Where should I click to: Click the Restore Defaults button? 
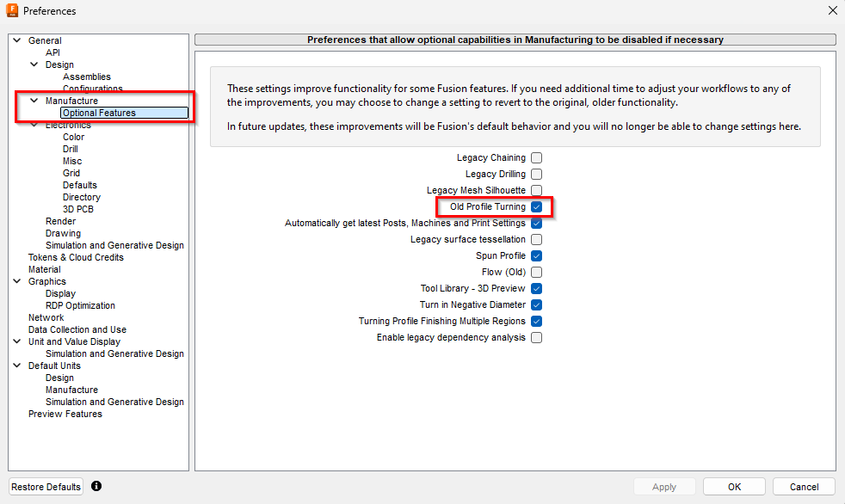point(46,487)
